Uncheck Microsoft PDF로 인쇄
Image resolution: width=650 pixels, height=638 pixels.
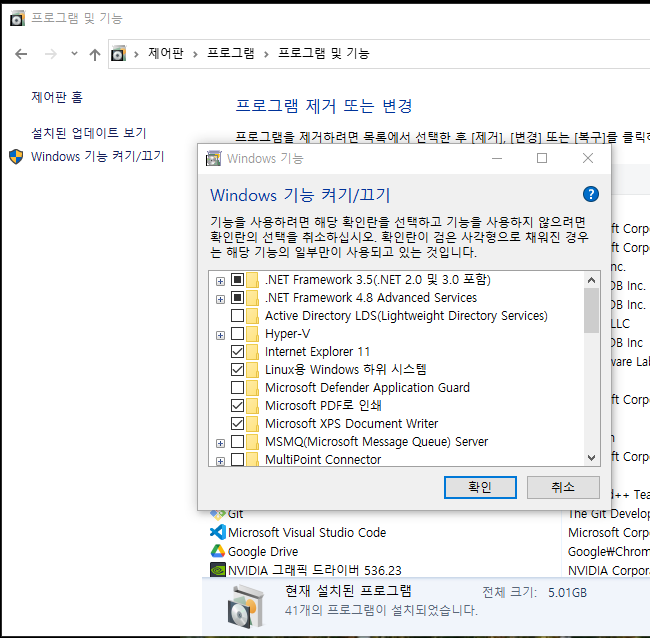(237, 405)
